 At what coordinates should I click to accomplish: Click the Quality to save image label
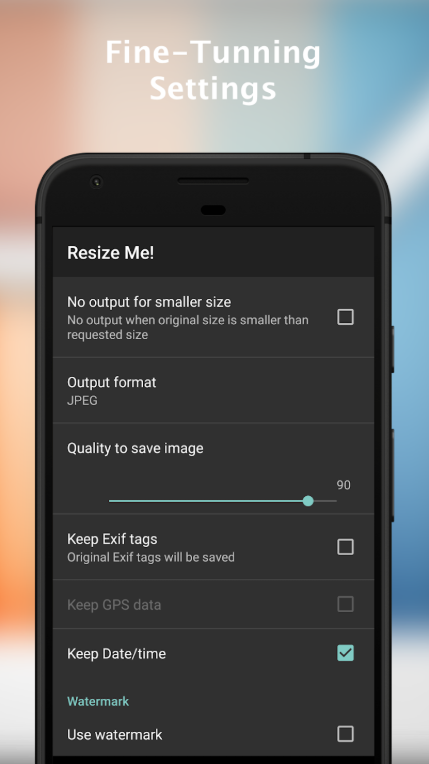coord(135,448)
